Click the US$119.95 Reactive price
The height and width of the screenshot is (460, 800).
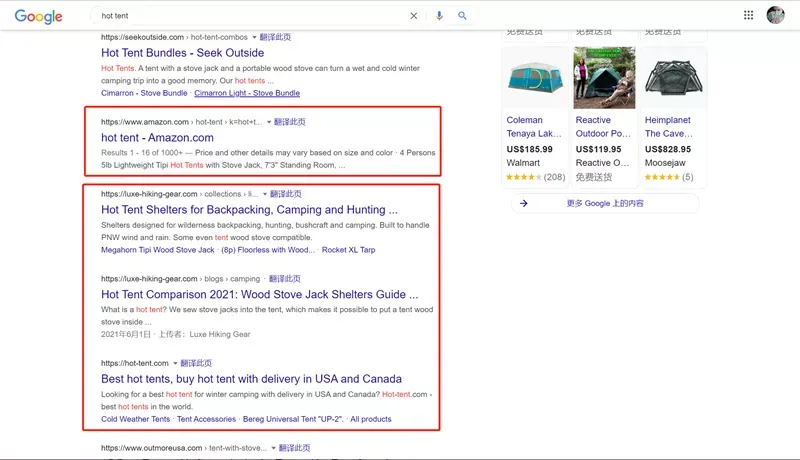point(598,149)
